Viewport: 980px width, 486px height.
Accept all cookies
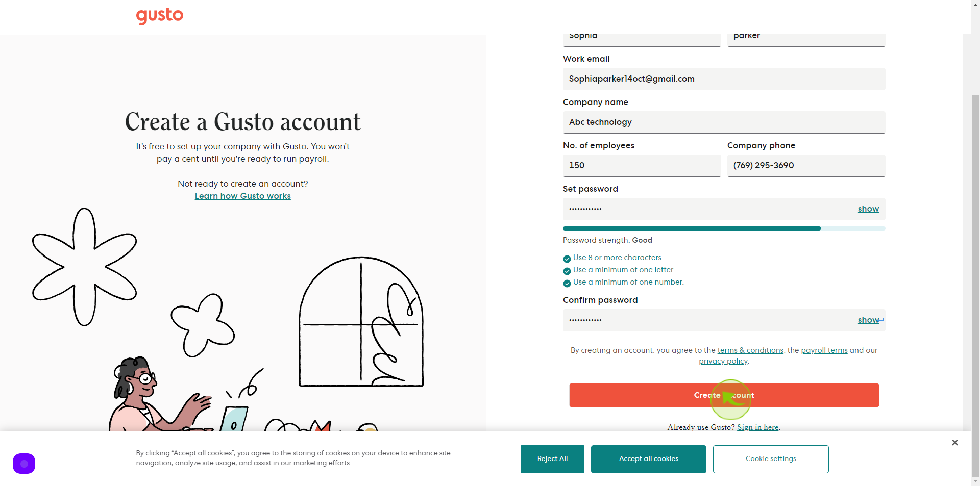point(649,459)
